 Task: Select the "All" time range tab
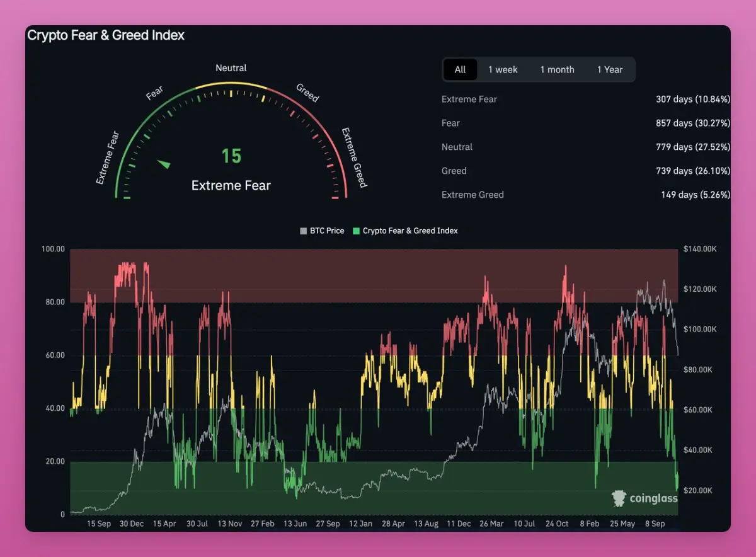tap(460, 70)
